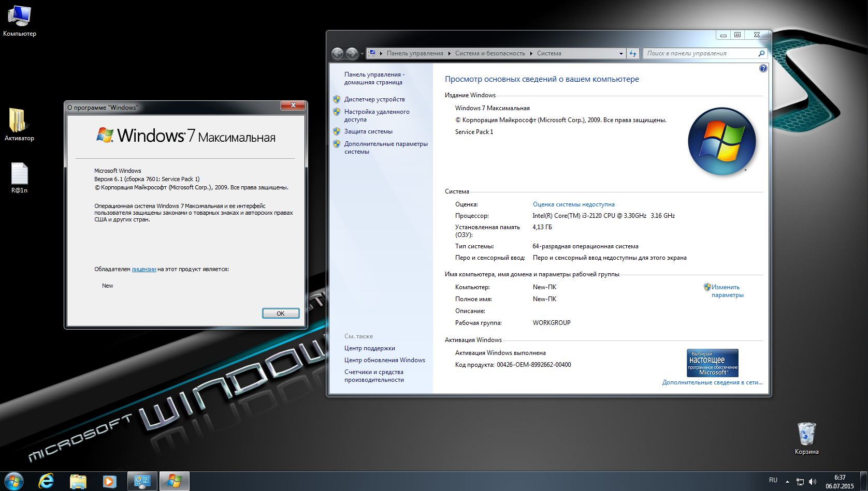
Task: Go back in the System window
Action: [x=337, y=53]
